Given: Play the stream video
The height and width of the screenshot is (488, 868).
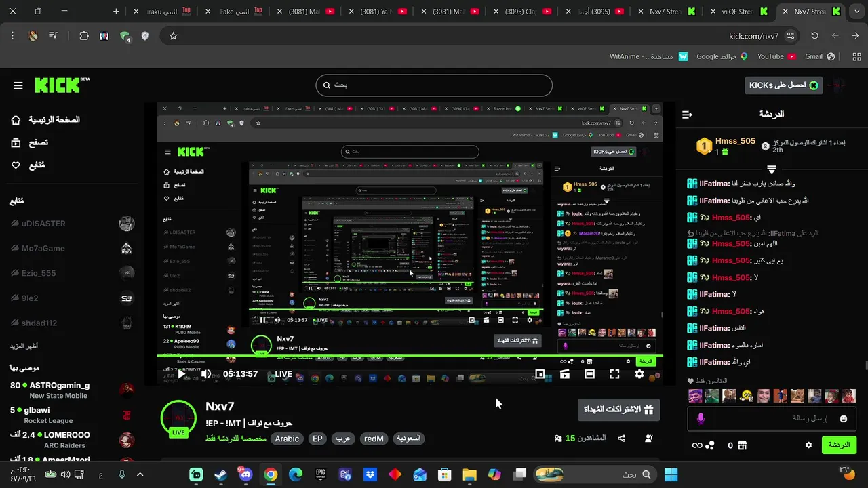Looking at the screenshot, I should [x=181, y=374].
